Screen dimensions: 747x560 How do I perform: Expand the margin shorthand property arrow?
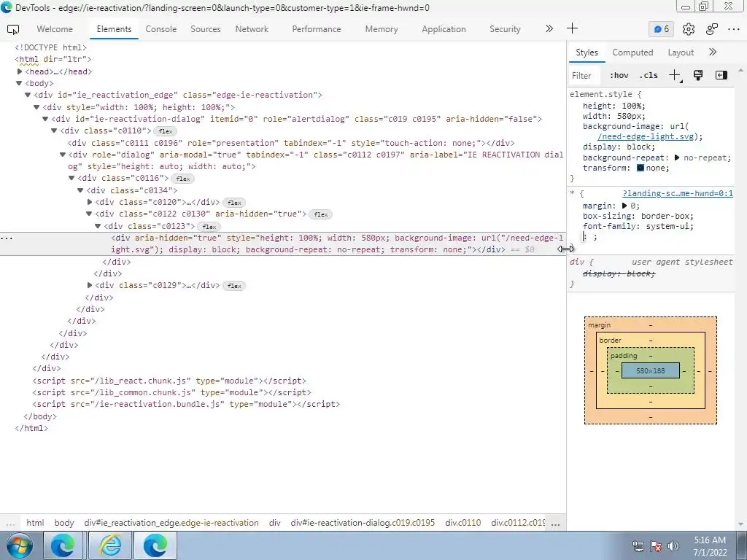click(x=624, y=206)
